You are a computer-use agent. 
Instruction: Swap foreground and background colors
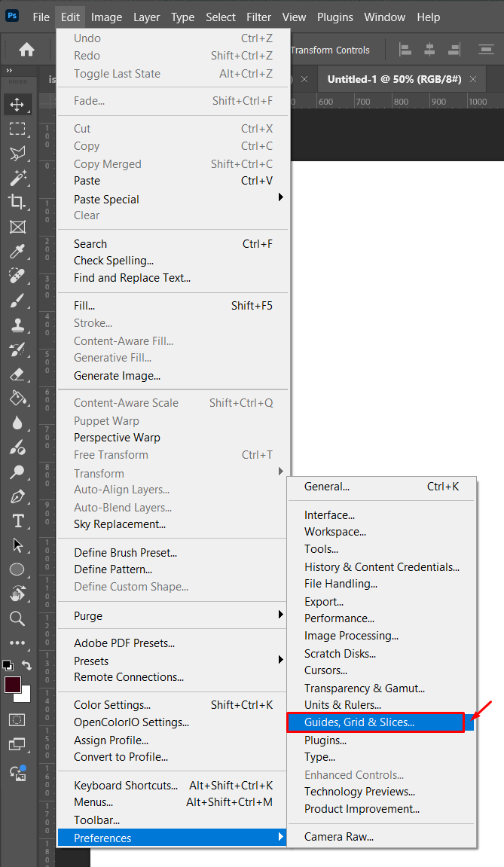[x=27, y=666]
